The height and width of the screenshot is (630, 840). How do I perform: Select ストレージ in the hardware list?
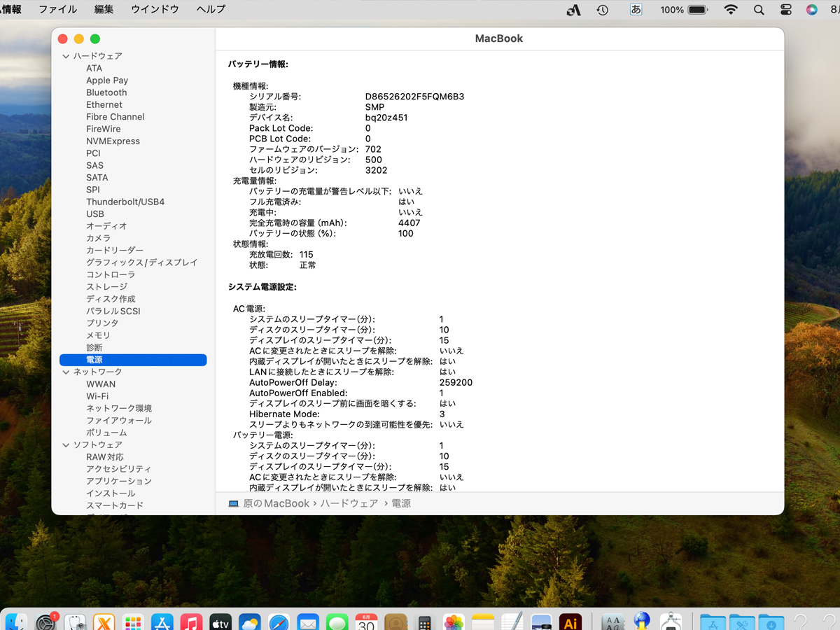[x=106, y=287]
